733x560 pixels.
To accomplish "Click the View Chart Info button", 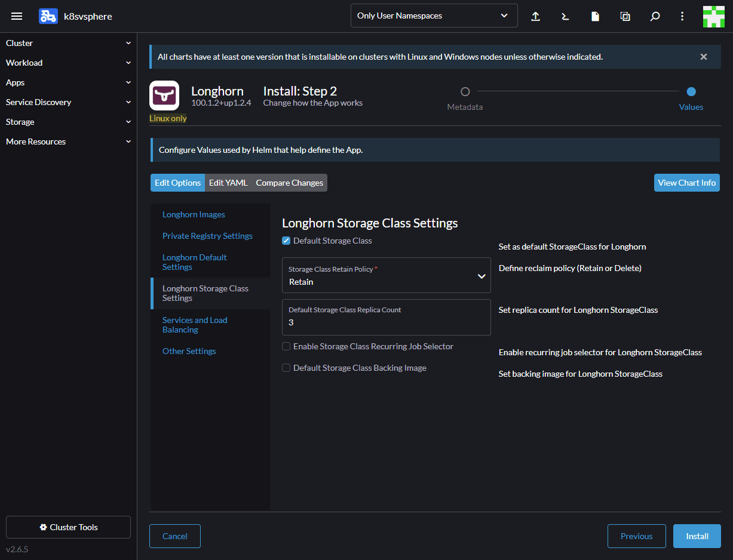I will coord(686,183).
